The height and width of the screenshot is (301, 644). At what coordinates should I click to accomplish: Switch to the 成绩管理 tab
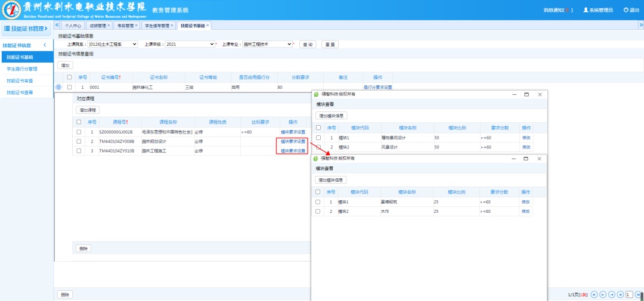pos(99,26)
